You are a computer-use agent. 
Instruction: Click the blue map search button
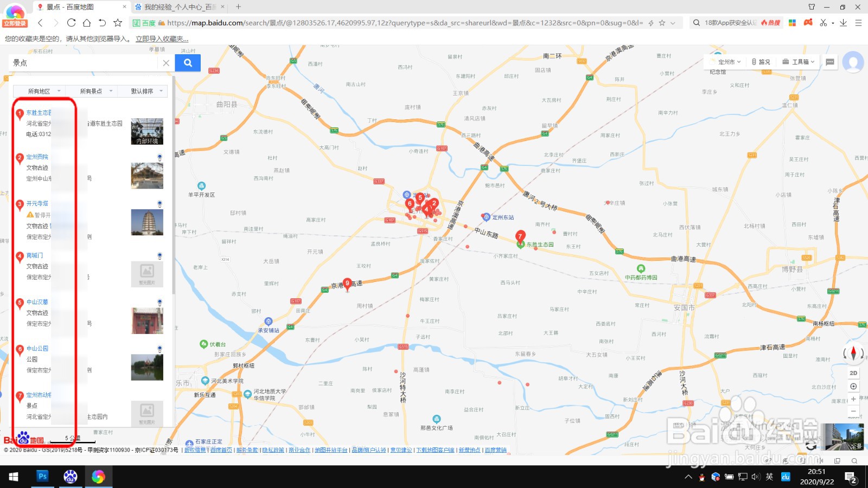[x=188, y=63]
